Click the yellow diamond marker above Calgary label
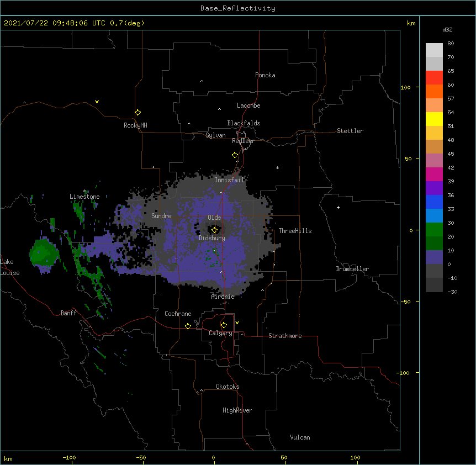This screenshot has width=476, height=465. coord(224,325)
